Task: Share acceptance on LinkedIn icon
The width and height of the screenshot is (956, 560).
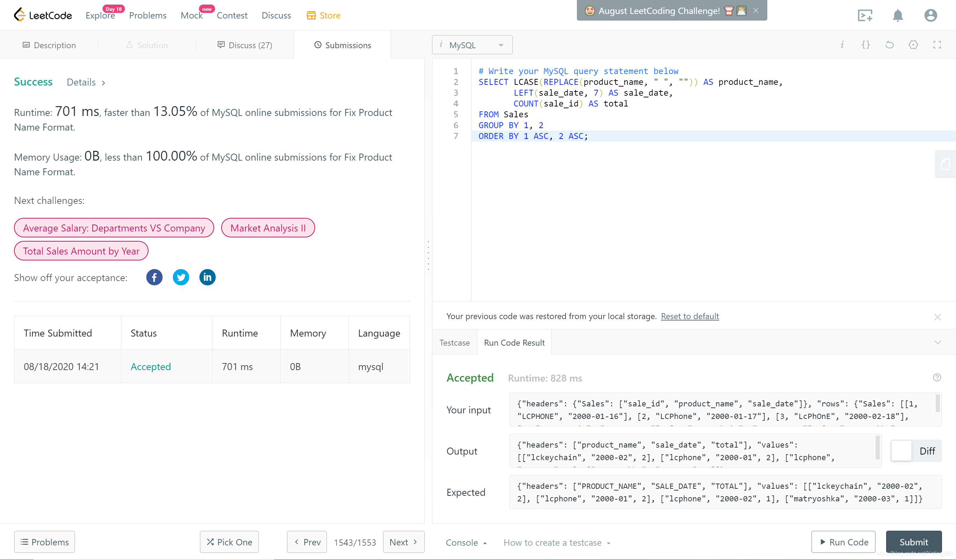Action: pyautogui.click(x=208, y=277)
